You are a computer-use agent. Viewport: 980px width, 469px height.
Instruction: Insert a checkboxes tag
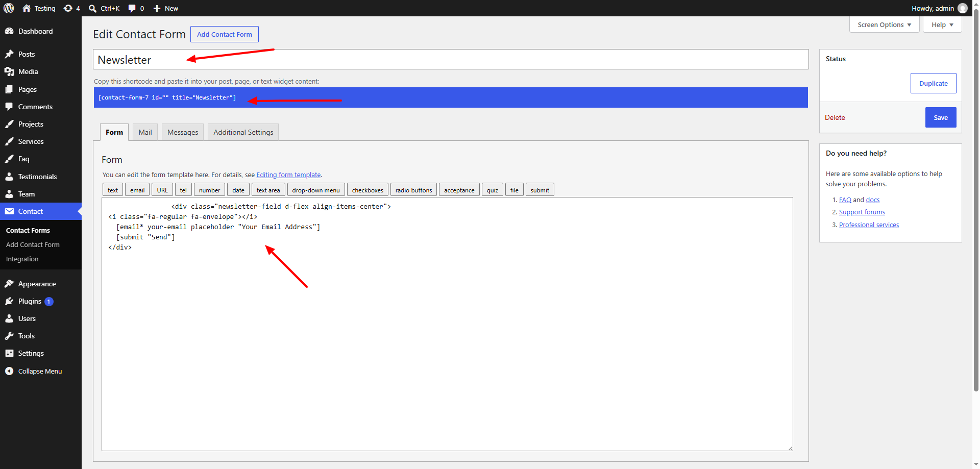pos(367,190)
